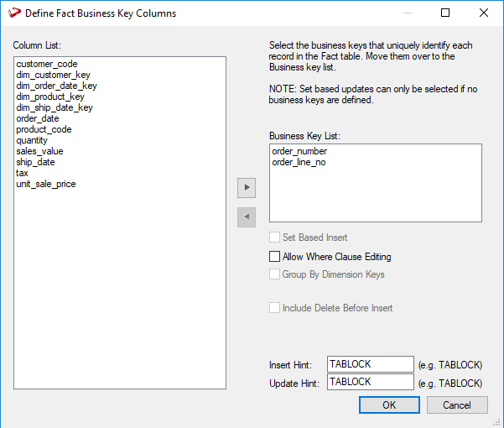504x428 pixels.
Task: Select dim_customer_key in Column List
Action: tap(50, 75)
